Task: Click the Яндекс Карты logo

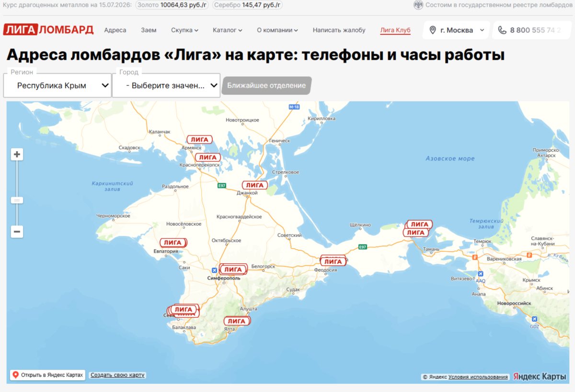Action: click(540, 376)
